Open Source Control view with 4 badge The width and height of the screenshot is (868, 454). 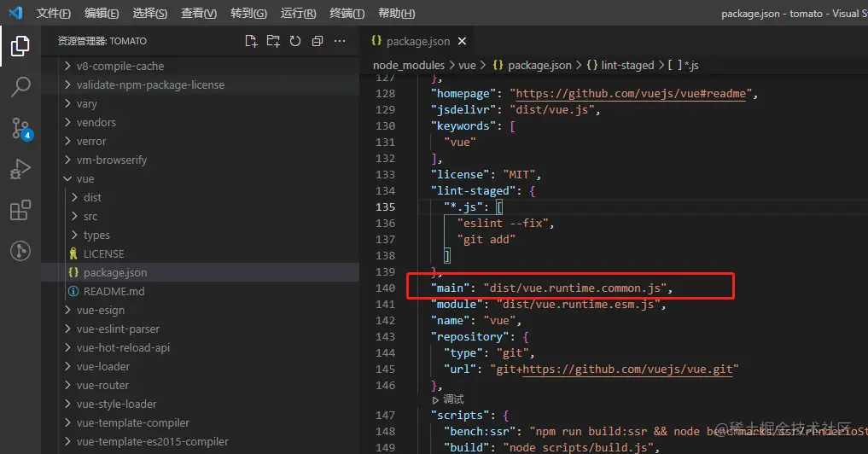[21, 129]
